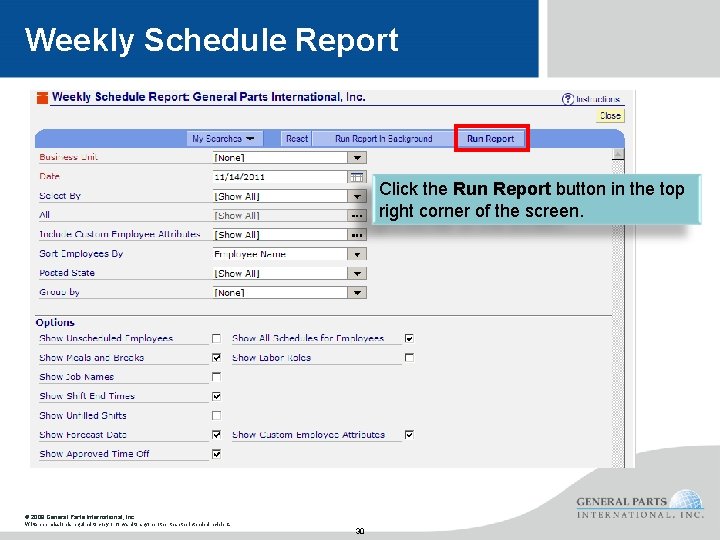This screenshot has height=540, width=720.
Task: Click the Posted State label
Action: pos(67,273)
